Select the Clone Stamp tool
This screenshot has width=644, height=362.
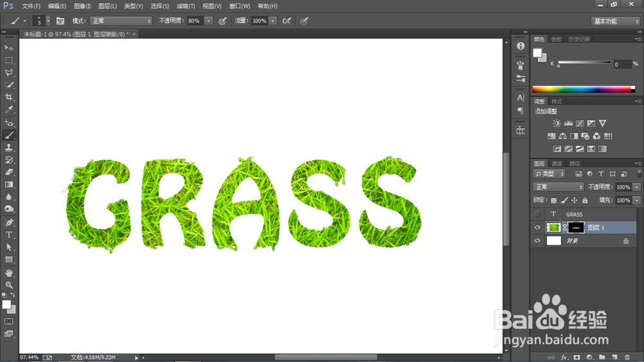click(x=8, y=148)
